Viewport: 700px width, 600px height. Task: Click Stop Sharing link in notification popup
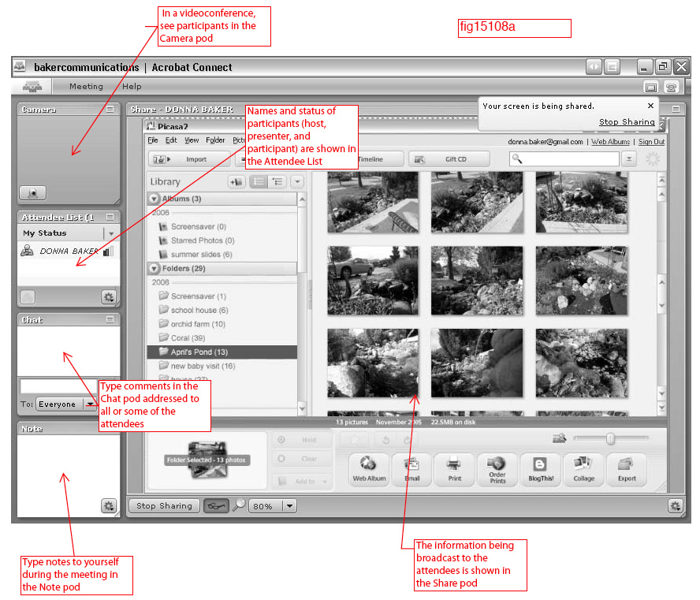(x=626, y=122)
